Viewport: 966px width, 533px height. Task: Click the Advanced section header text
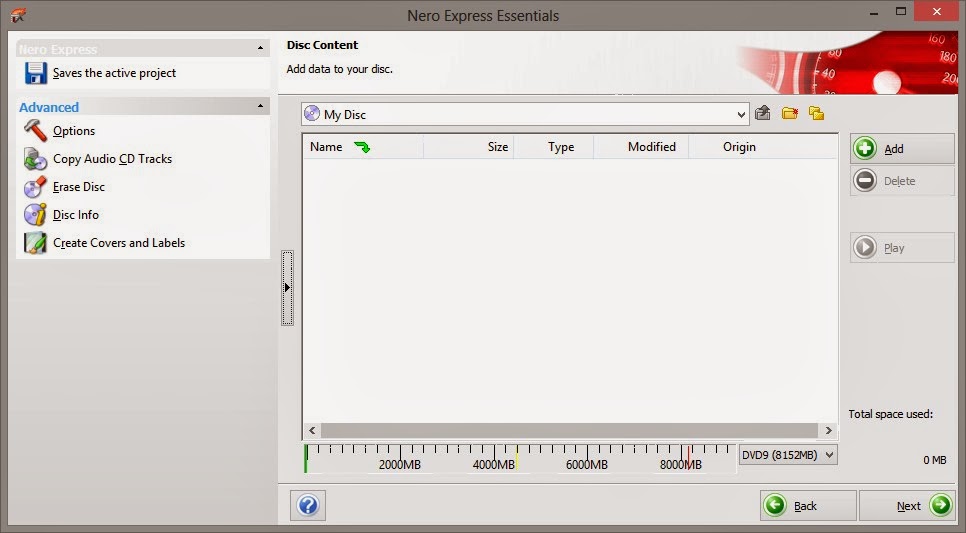point(49,107)
